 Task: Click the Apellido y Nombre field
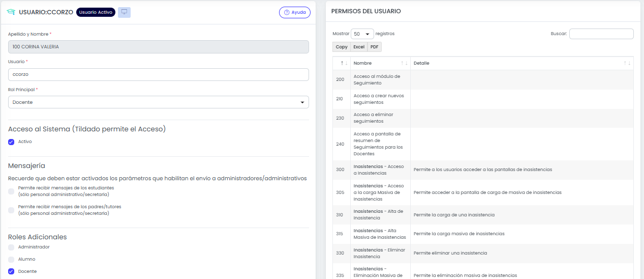pos(159,47)
